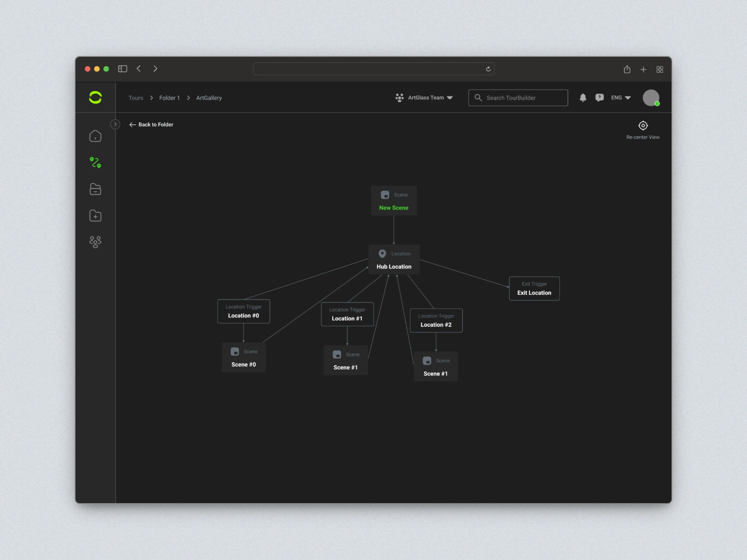Go to Folder 1 in breadcrumb
This screenshot has height=560, width=747.
point(170,98)
